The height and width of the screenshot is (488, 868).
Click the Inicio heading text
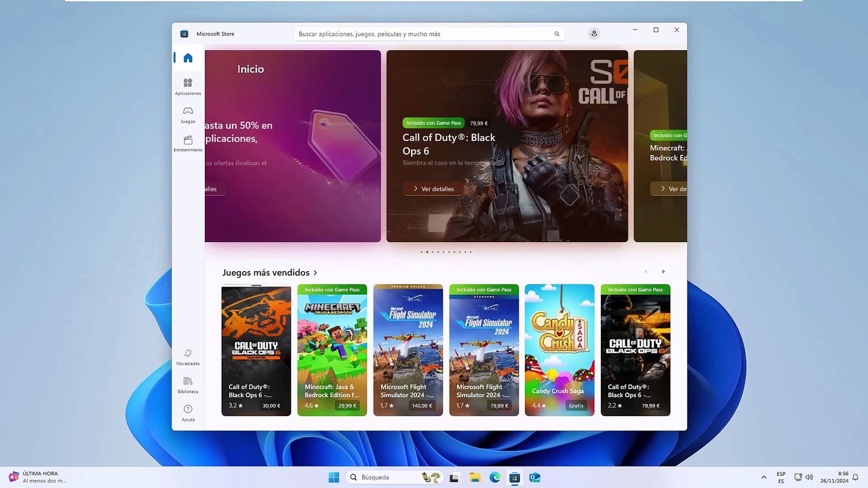tap(251, 69)
